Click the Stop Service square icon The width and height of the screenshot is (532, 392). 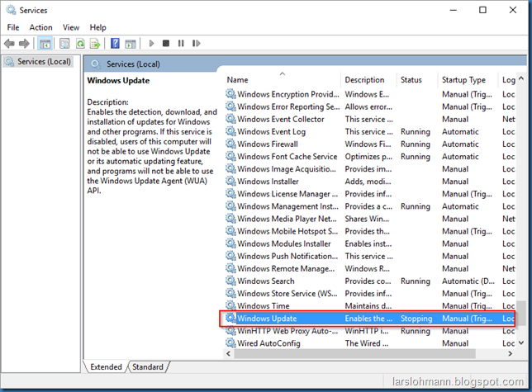pyautogui.click(x=165, y=44)
